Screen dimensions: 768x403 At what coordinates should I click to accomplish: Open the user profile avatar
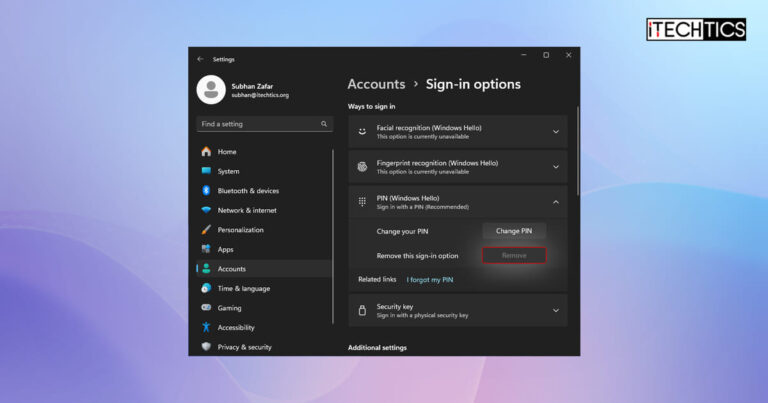[x=211, y=90]
